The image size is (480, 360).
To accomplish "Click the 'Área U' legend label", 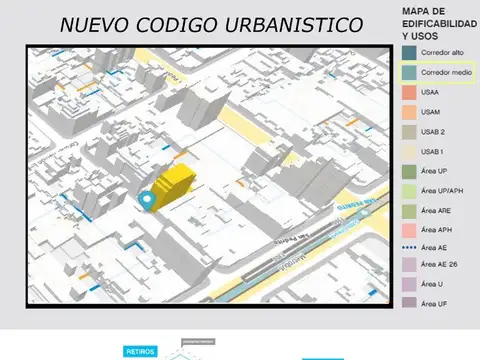I will (432, 284).
